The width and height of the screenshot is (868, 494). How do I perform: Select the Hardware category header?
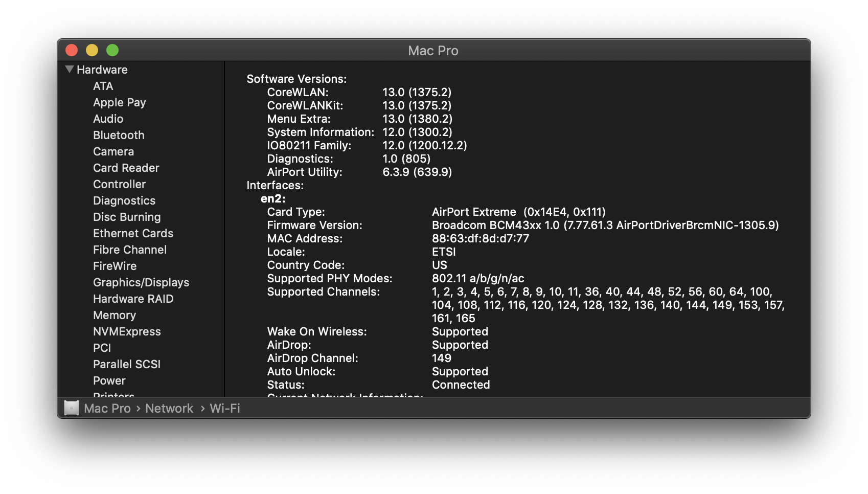[102, 70]
